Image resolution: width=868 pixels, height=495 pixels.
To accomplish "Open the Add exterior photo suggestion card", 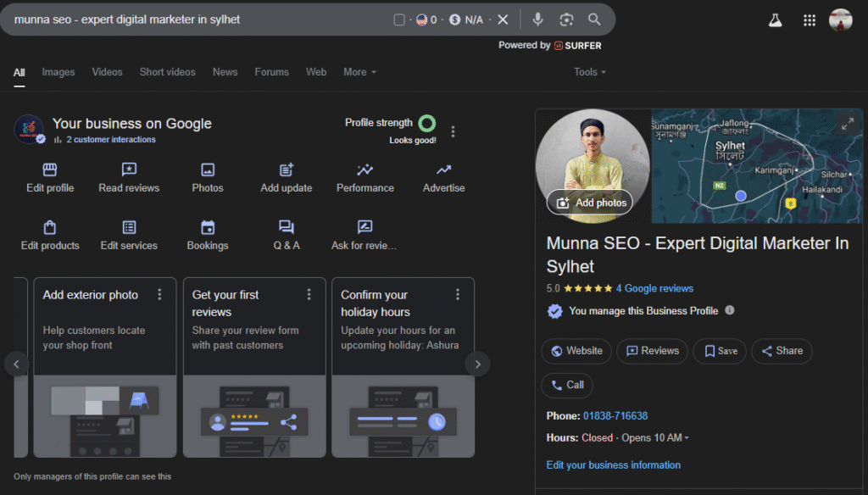I will click(105, 368).
